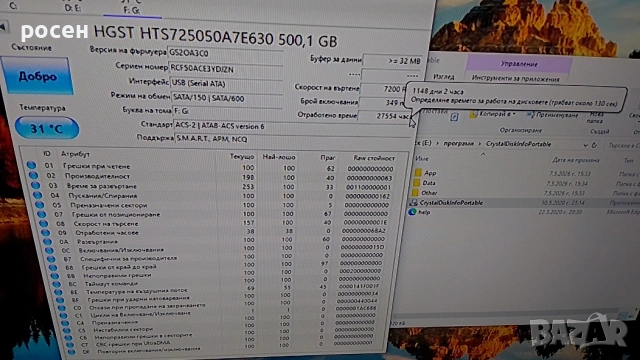The image size is (640, 360).
Task: Click the Брой включвания value 349
Action: point(383,103)
